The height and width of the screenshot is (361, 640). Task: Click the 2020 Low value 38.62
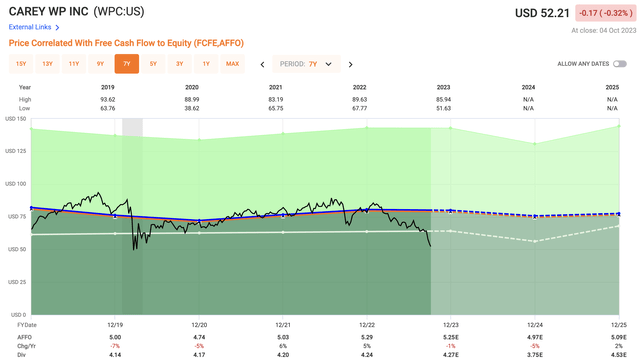[192, 108]
